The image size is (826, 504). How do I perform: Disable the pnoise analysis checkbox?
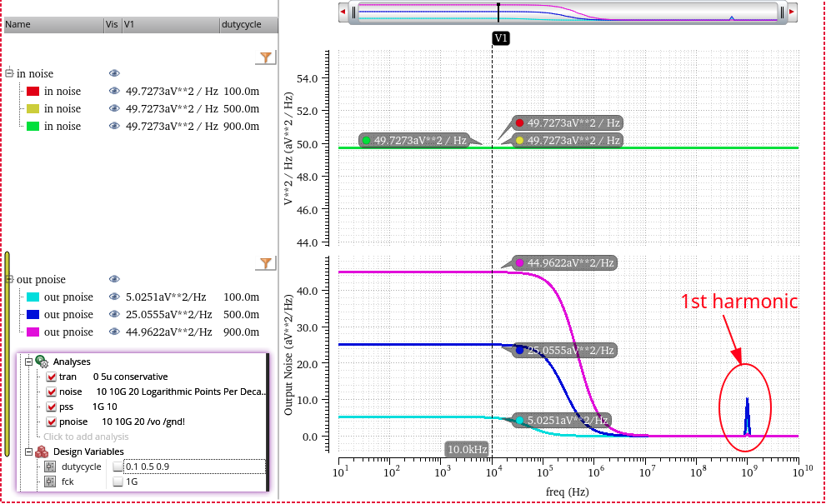click(51, 422)
